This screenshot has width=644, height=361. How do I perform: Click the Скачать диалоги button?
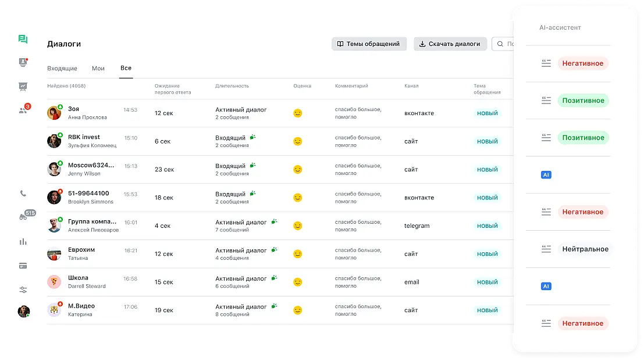450,44
